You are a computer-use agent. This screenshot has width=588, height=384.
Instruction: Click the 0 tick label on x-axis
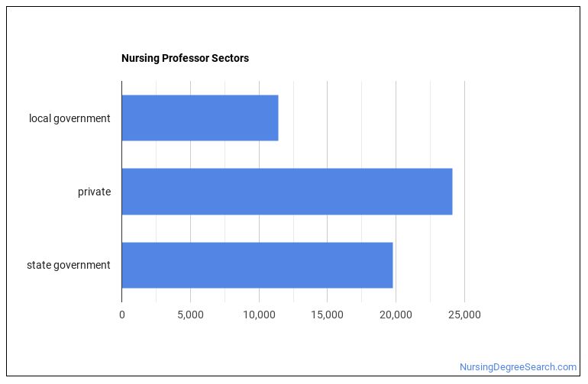click(121, 315)
